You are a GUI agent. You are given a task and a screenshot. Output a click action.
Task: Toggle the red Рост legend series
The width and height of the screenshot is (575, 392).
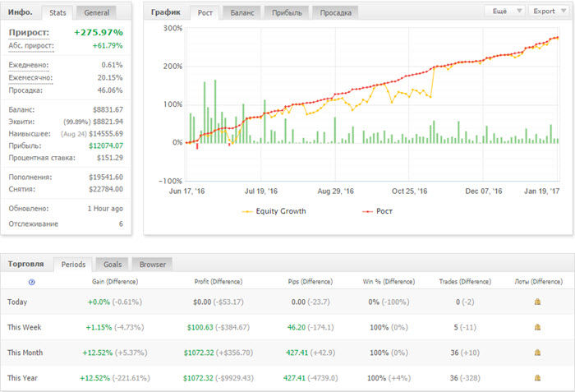(x=377, y=211)
